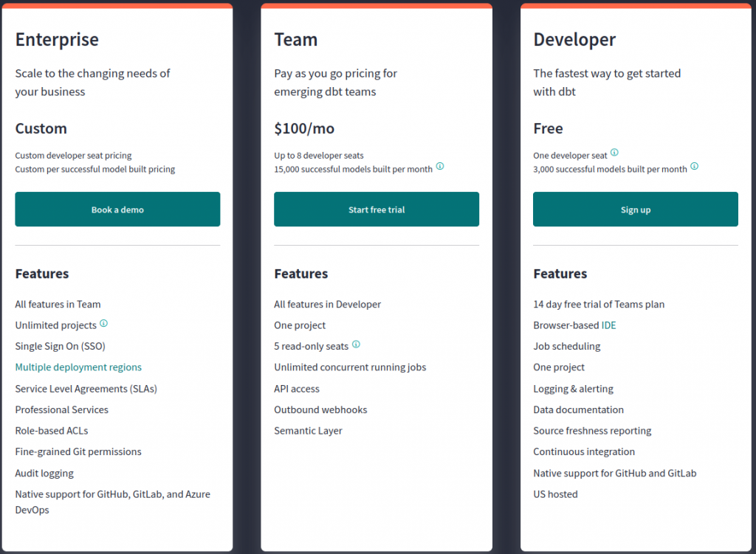Click All features in Team text

(x=58, y=305)
